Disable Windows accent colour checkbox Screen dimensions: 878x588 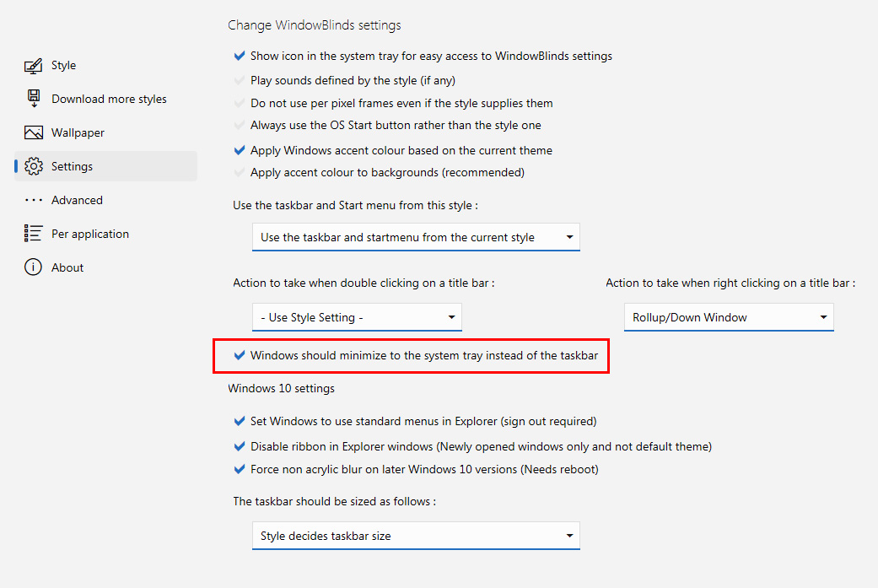pyautogui.click(x=240, y=151)
